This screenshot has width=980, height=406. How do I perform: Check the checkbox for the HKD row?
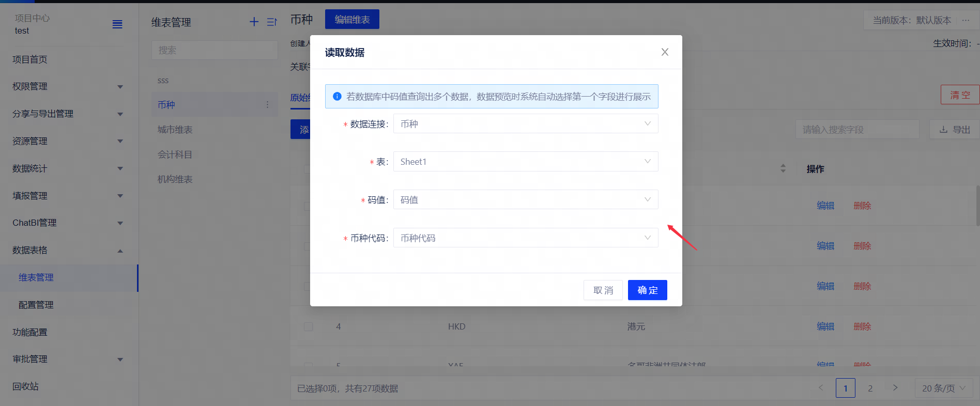pos(309,326)
